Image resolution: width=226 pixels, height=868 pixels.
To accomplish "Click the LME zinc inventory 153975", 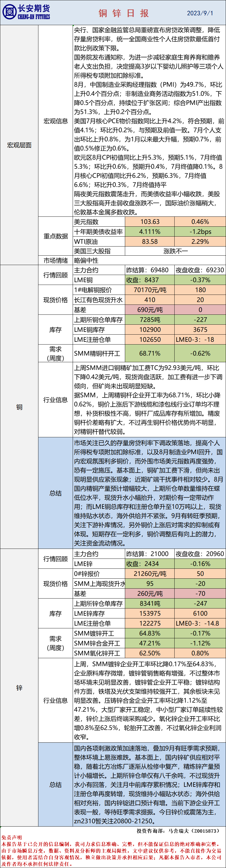I will pyautogui.click(x=150, y=614).
